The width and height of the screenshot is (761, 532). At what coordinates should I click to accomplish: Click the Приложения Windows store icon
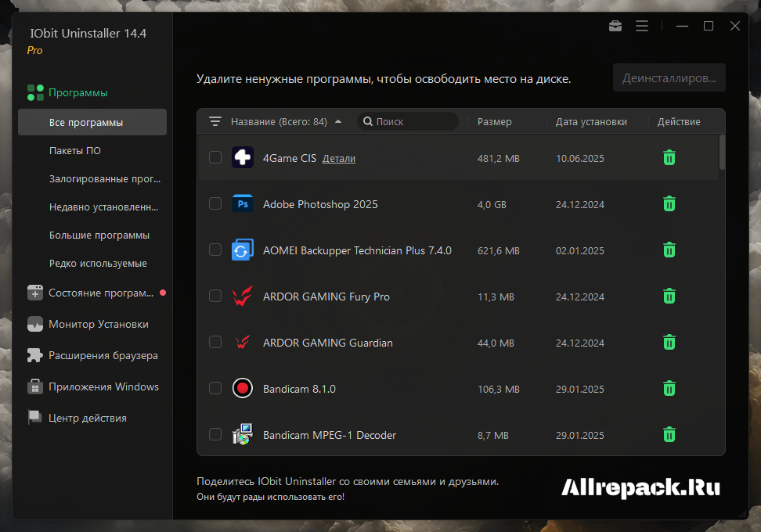(35, 386)
